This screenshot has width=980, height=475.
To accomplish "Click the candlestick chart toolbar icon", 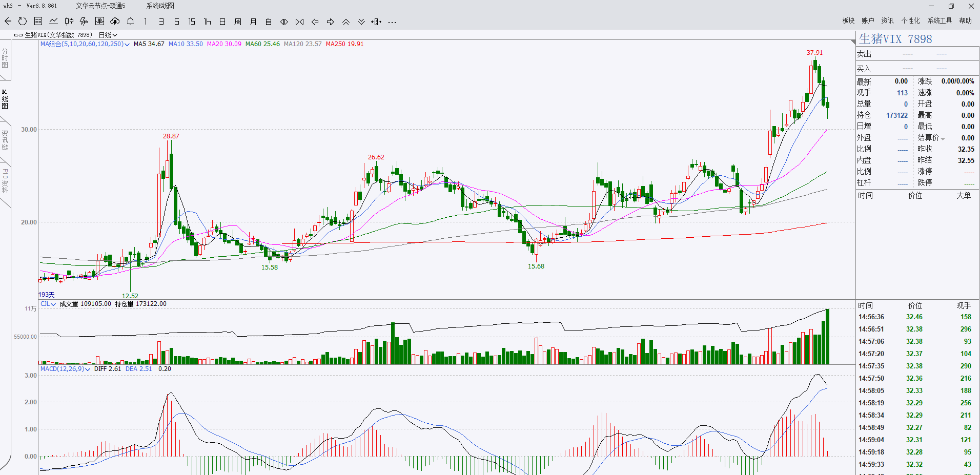I will pos(69,22).
